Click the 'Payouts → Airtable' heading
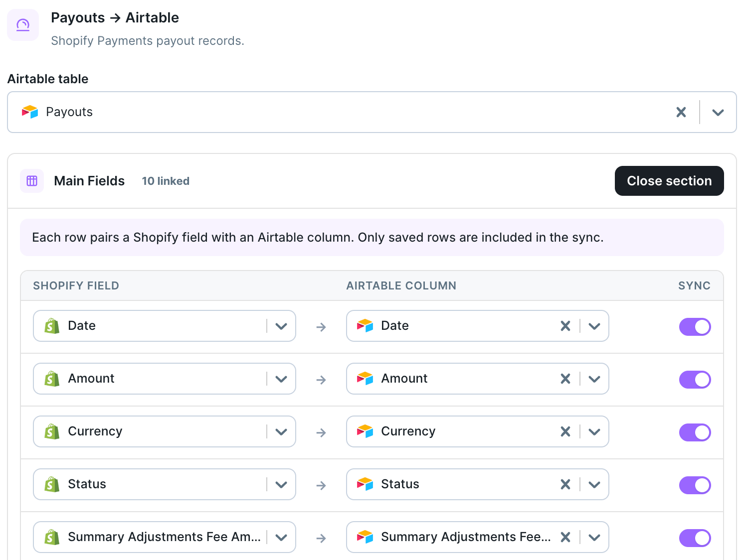Viewport: 746px width, 560px height. click(115, 17)
